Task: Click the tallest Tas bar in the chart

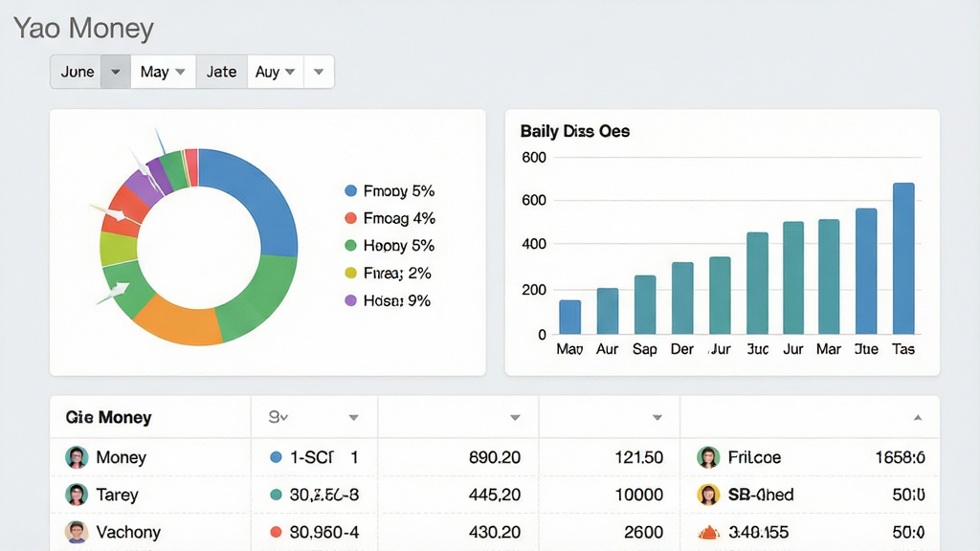Action: click(903, 258)
